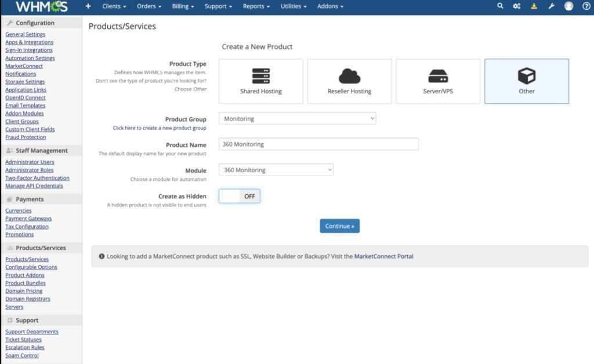
Task: Open Administrator Roles
Action: [x=30, y=170]
